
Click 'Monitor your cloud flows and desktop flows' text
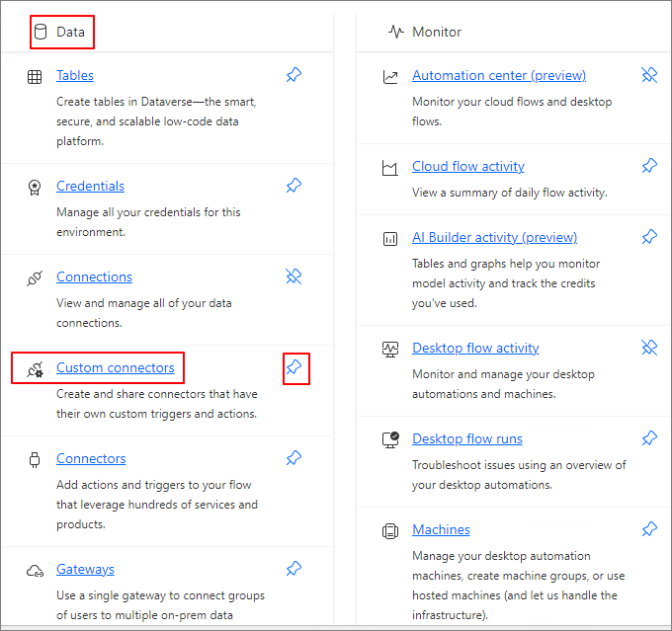click(512, 112)
